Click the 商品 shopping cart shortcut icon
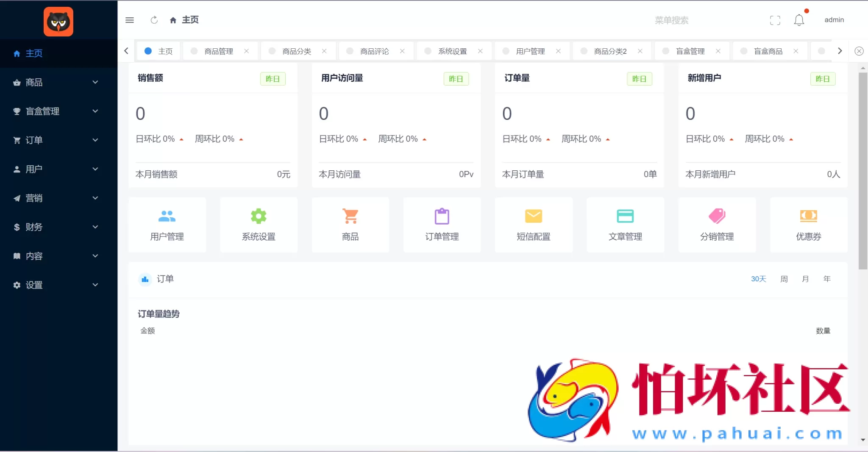Screen dimensions: 868x452 coord(350,215)
